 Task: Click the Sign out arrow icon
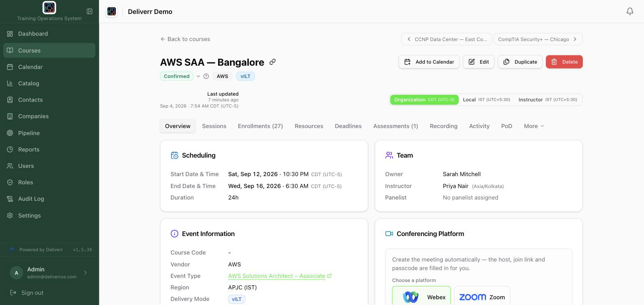pyautogui.click(x=13, y=293)
